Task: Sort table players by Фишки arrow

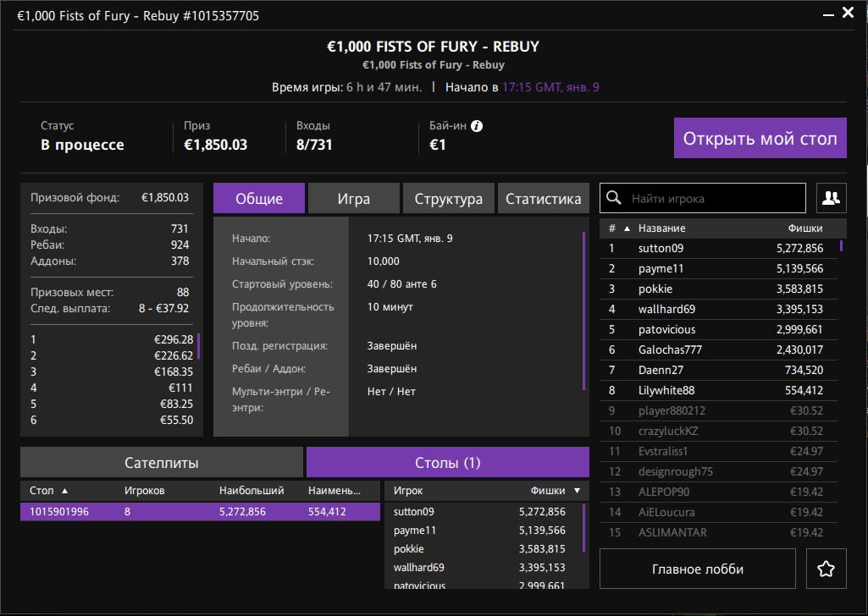Action: coord(577,491)
